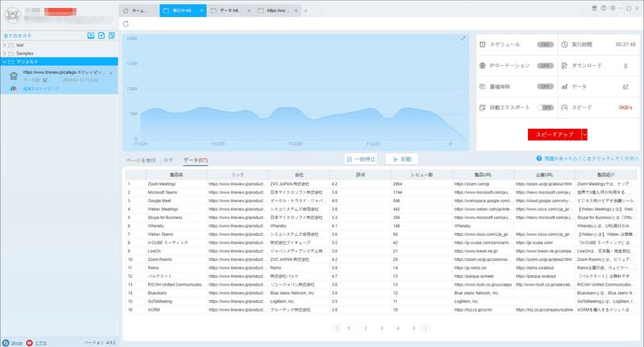
Task: Select the Zoom Meetings product cell
Action: click(x=176, y=184)
